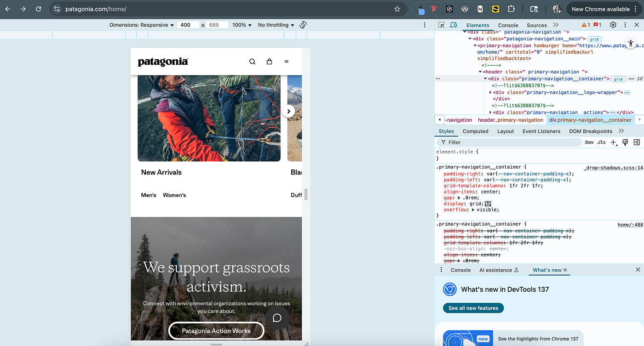
Task: Expand the gap: .8rem shorthand triangle
Action: point(460,198)
